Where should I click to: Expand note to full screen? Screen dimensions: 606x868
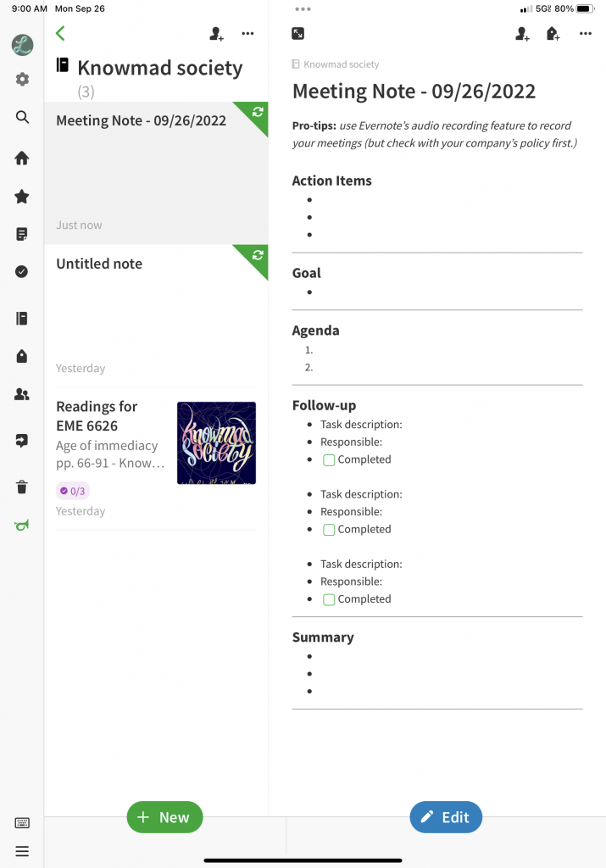coord(297,34)
